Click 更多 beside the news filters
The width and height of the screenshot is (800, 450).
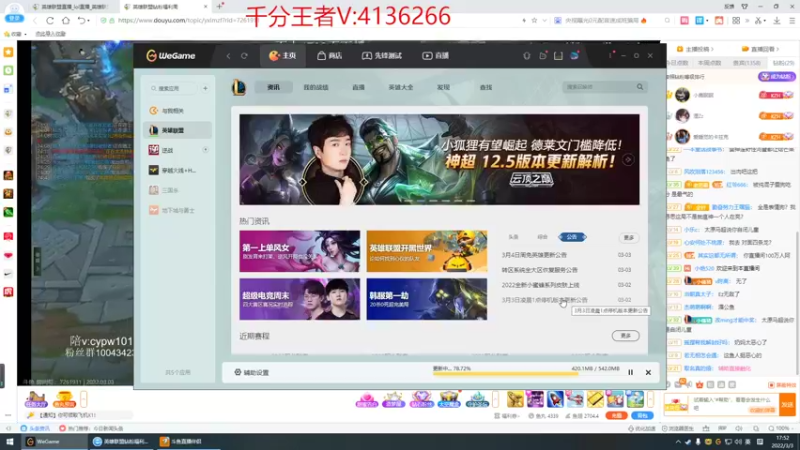(x=629, y=238)
